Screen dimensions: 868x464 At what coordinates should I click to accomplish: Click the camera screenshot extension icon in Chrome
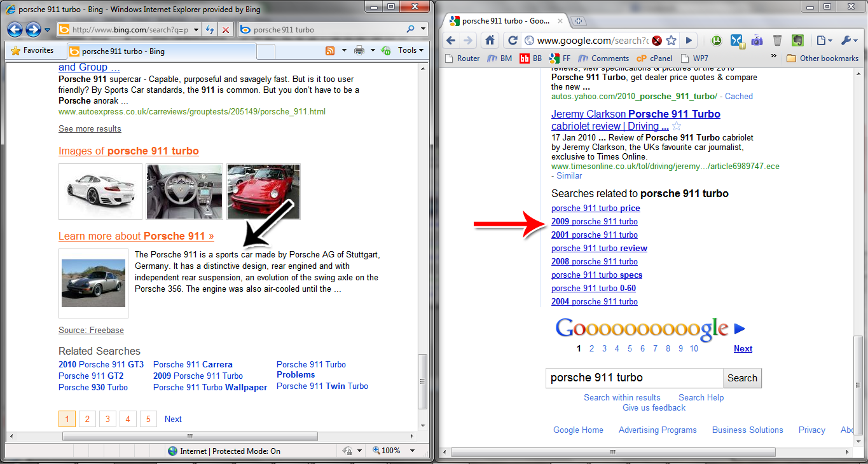(757, 41)
